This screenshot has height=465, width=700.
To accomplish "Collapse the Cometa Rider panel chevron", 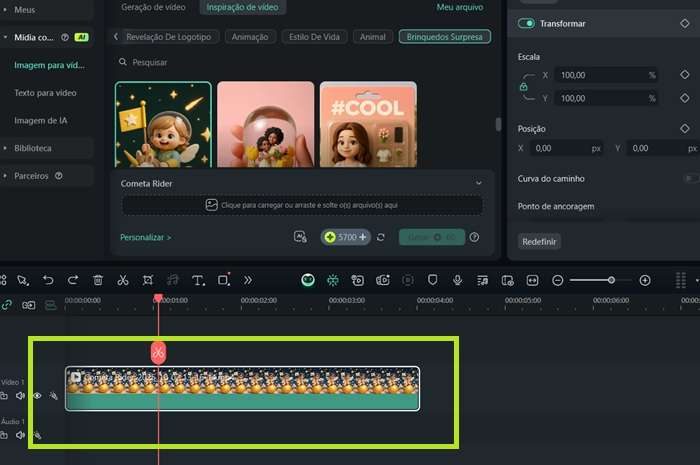I will tap(479, 184).
